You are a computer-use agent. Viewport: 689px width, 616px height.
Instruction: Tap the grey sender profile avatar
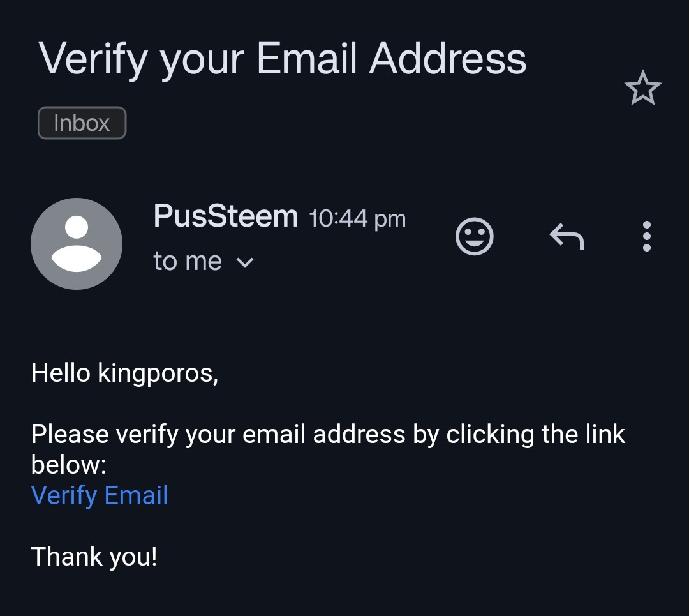tap(77, 244)
